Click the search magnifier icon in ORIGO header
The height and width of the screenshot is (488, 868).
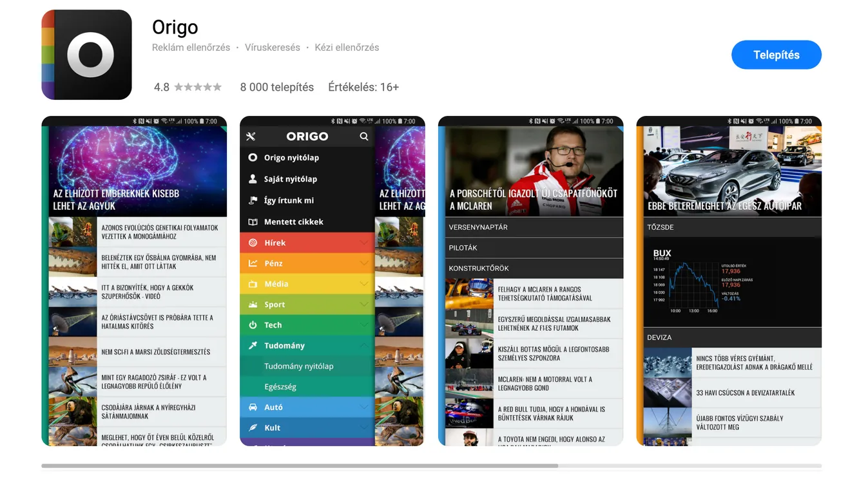click(x=364, y=136)
